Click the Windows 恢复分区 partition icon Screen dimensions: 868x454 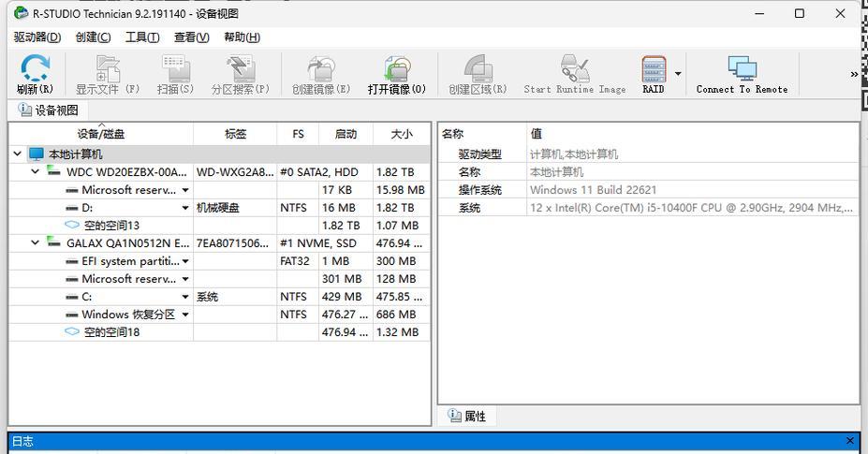click(71, 315)
